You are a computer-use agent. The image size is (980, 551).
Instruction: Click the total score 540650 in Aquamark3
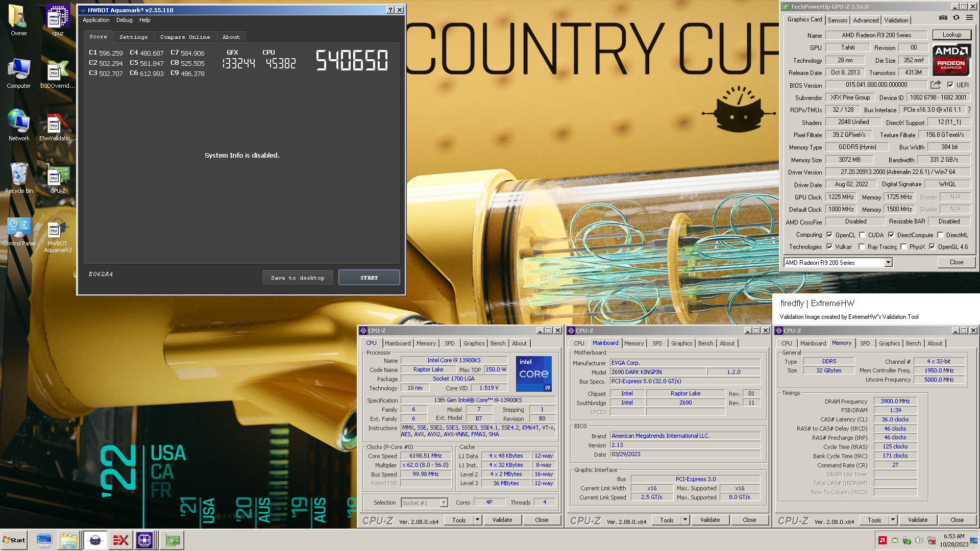352,60
